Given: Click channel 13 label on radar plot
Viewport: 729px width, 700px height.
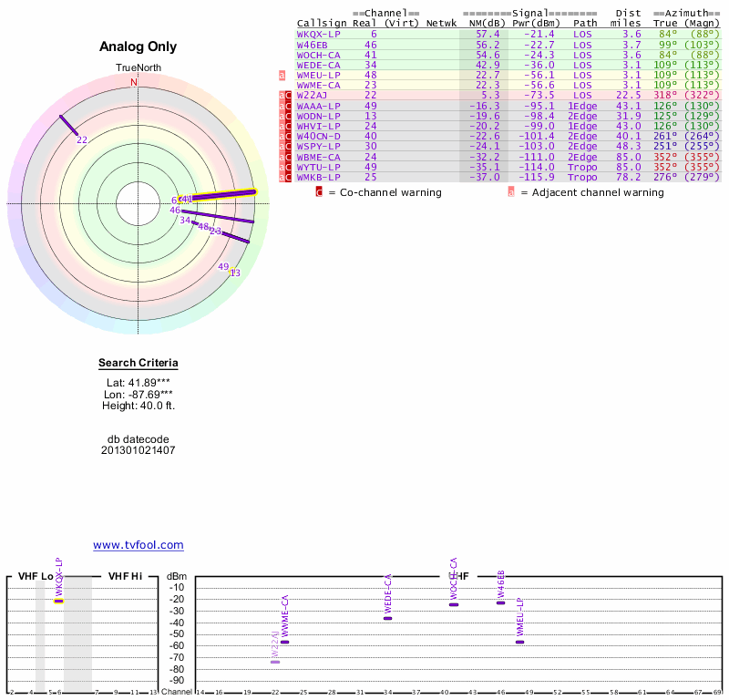Looking at the screenshot, I should 235,273.
